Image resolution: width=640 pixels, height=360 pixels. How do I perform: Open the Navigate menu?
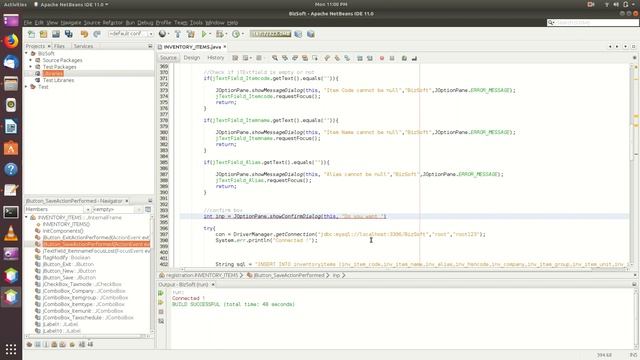71,22
